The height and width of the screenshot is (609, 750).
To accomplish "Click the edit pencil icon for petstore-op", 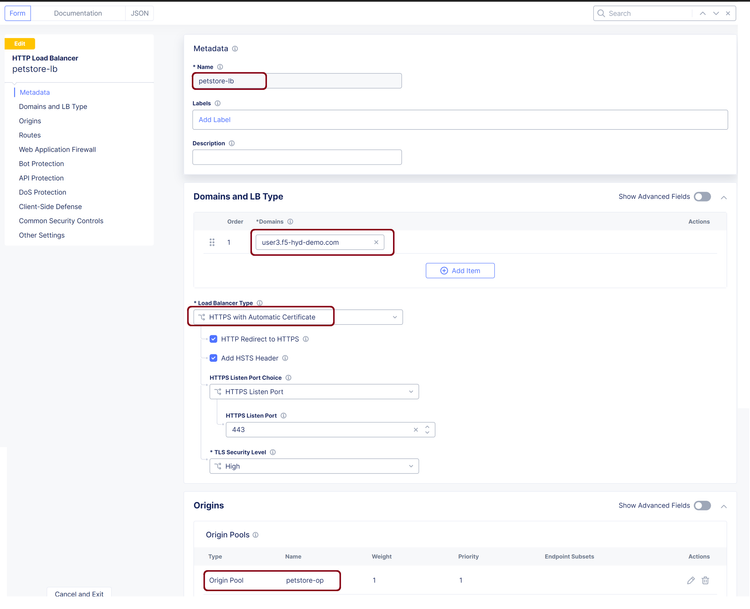I will tap(690, 580).
